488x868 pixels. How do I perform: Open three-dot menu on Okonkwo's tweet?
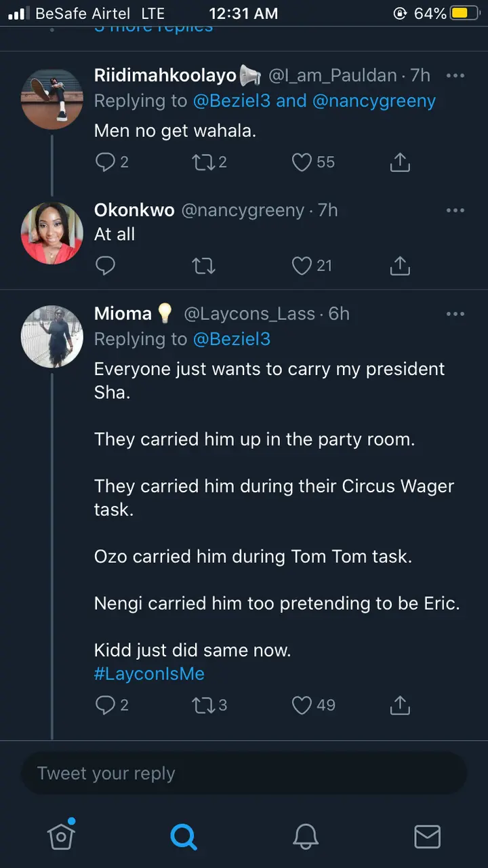pyautogui.click(x=455, y=211)
